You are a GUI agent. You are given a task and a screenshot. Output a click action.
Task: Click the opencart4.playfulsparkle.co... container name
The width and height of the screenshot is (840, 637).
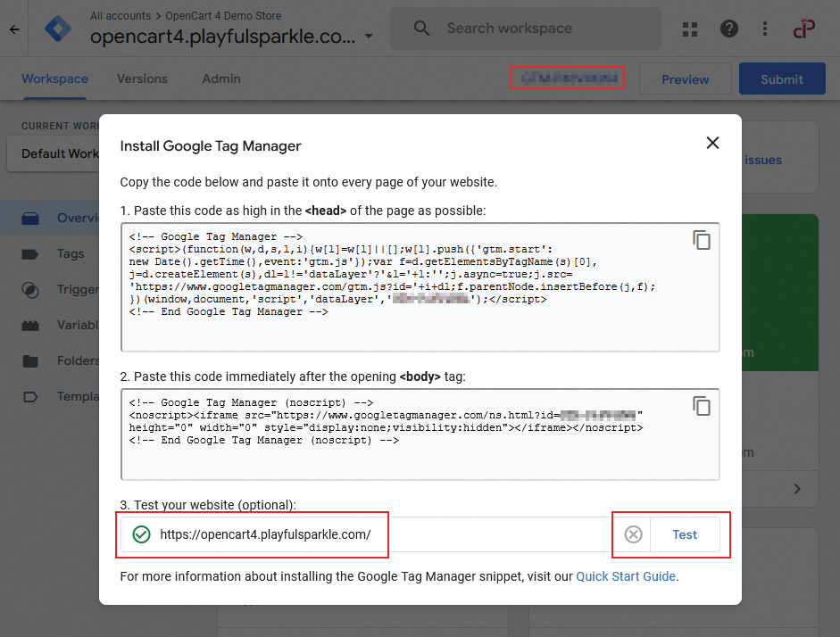(222, 37)
